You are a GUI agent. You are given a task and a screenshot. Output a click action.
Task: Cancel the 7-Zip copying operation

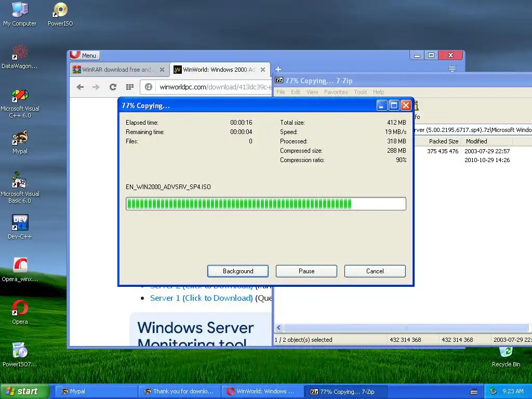(375, 271)
